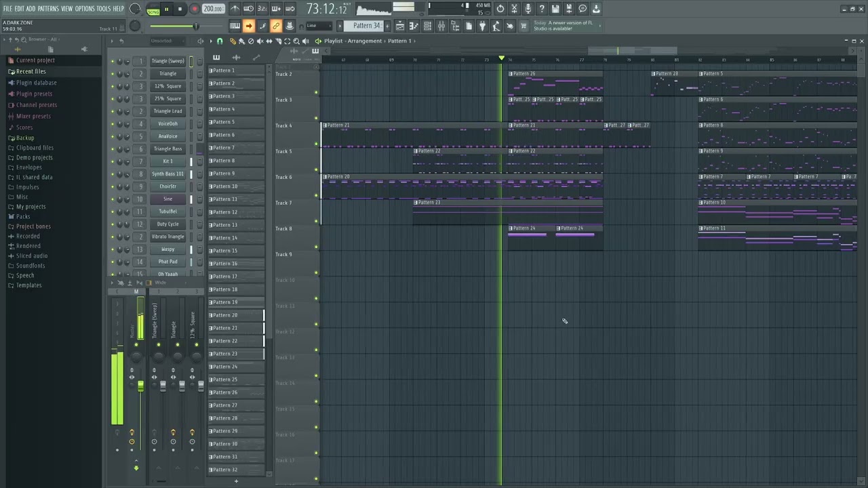Select the zoom magnifier tool in playlist
This screenshot has width=868, height=488.
(x=296, y=41)
